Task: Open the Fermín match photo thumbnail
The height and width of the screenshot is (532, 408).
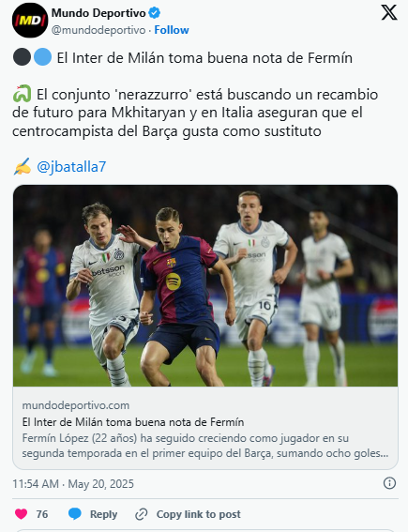Action: (x=205, y=285)
